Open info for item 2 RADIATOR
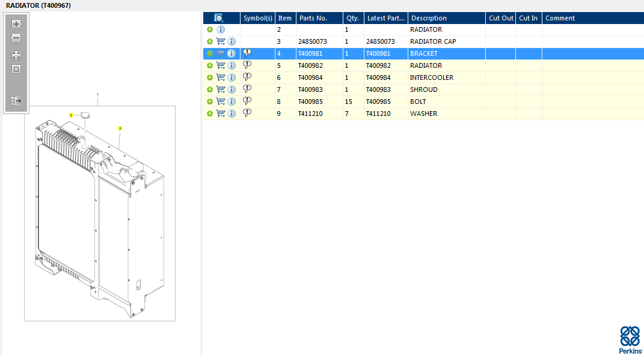 click(221, 29)
